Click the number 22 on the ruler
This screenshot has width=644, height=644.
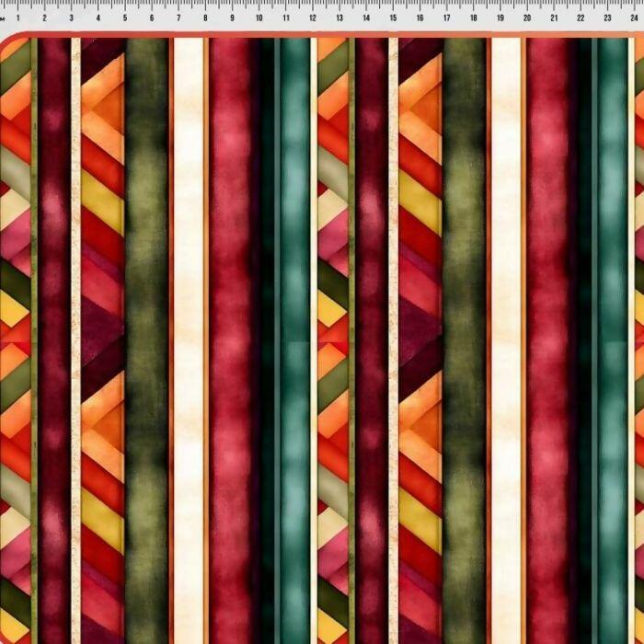pos(580,17)
